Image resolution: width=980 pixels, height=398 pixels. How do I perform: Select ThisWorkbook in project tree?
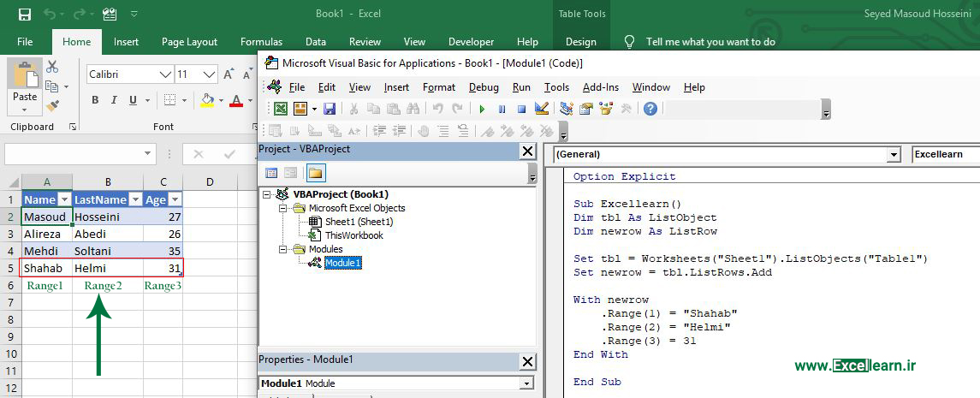(353, 235)
